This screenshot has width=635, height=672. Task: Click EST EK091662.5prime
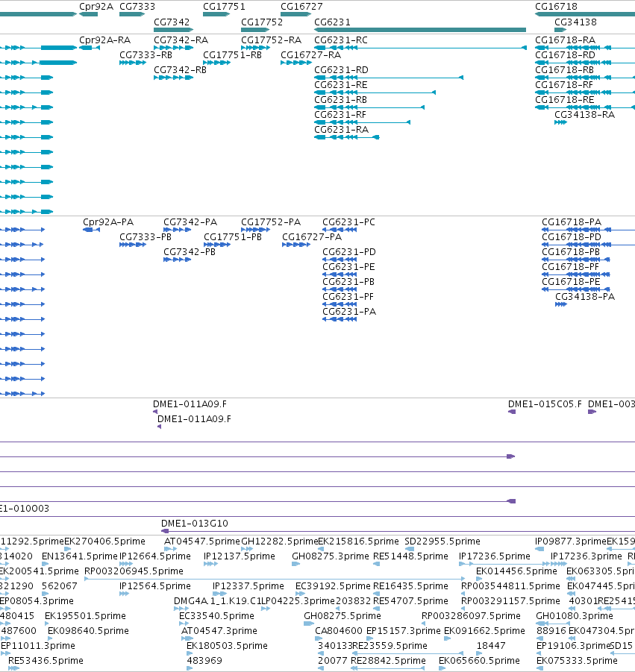click(484, 631)
